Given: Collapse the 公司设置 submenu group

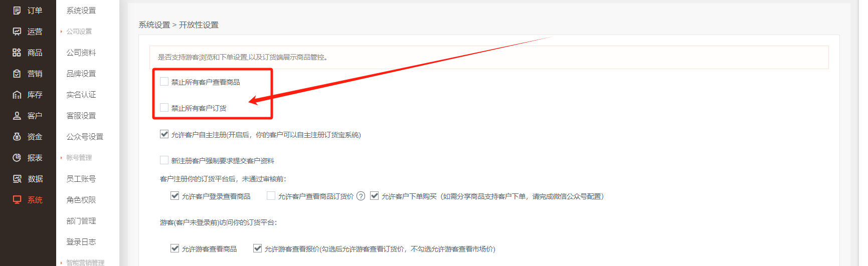Looking at the screenshot, I should click(79, 32).
